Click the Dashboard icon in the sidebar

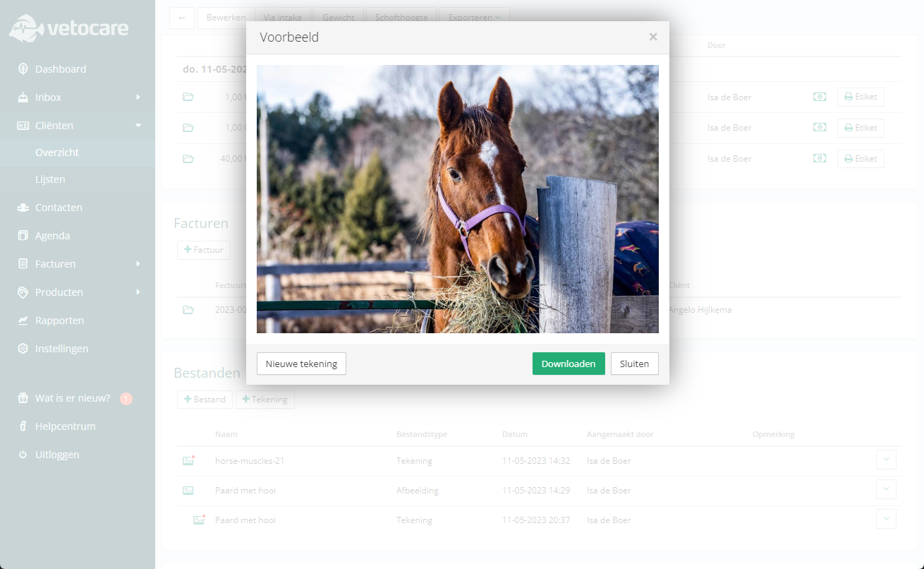23,69
